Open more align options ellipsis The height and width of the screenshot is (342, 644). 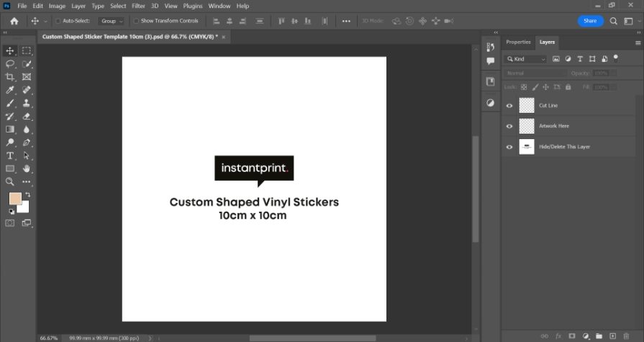[346, 21]
